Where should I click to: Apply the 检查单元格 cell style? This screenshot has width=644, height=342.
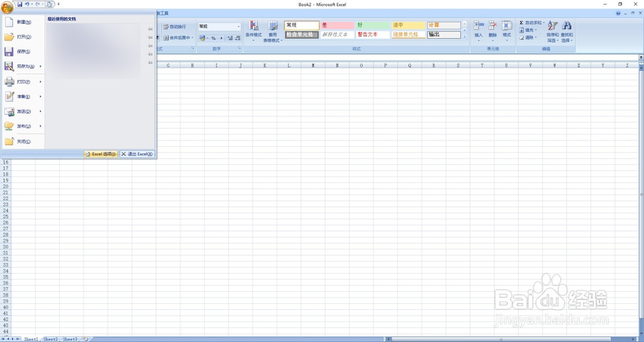point(301,35)
